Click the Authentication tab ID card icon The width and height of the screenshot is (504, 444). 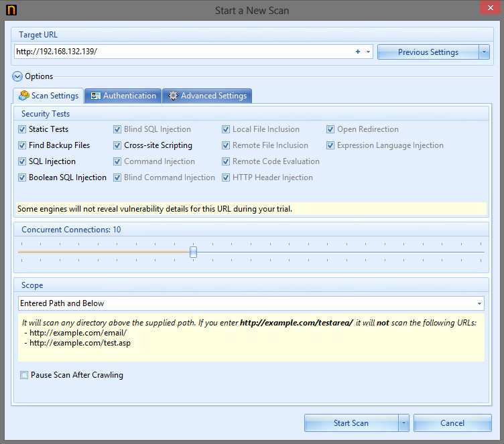95,96
